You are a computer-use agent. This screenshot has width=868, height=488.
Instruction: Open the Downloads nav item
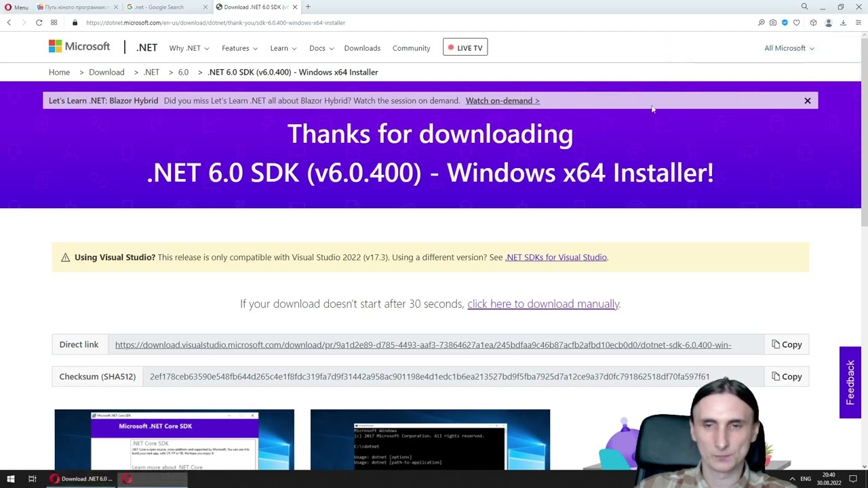pyautogui.click(x=362, y=48)
